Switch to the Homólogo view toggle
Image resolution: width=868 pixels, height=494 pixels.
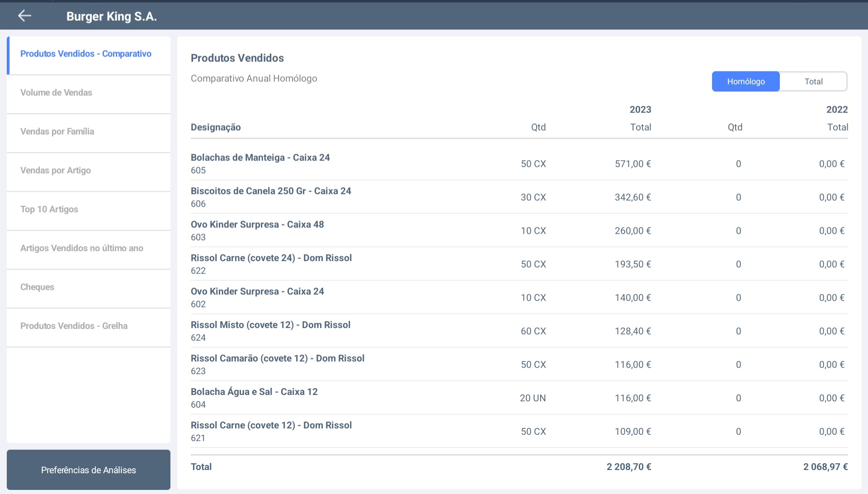745,81
